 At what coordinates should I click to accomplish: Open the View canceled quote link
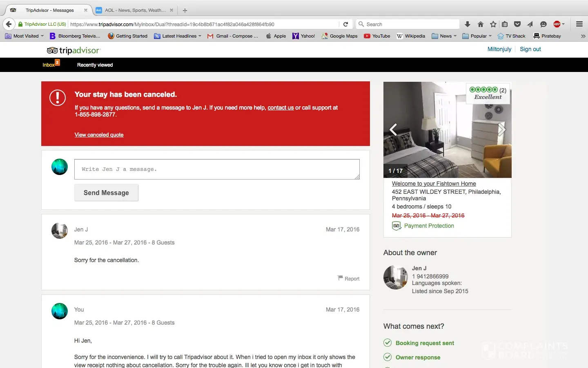pyautogui.click(x=99, y=135)
